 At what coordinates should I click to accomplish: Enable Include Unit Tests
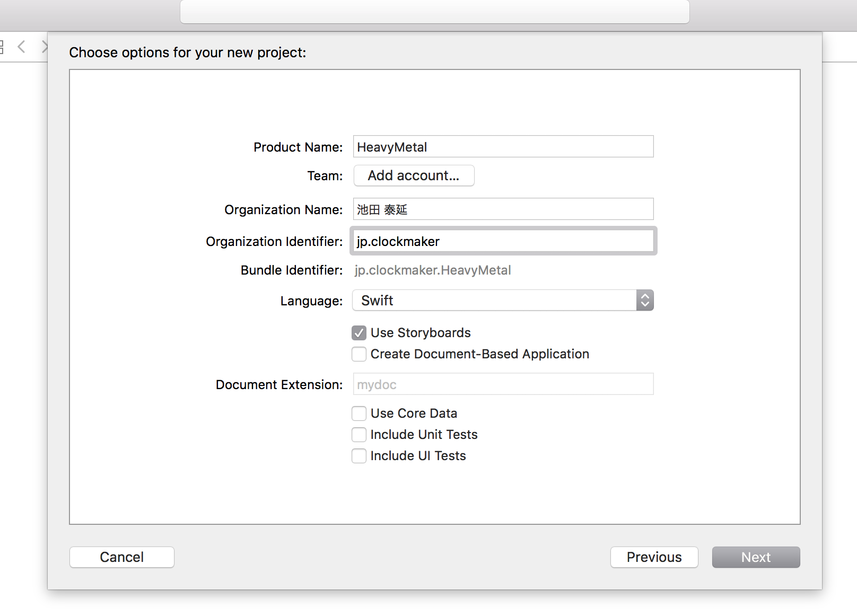tap(359, 434)
